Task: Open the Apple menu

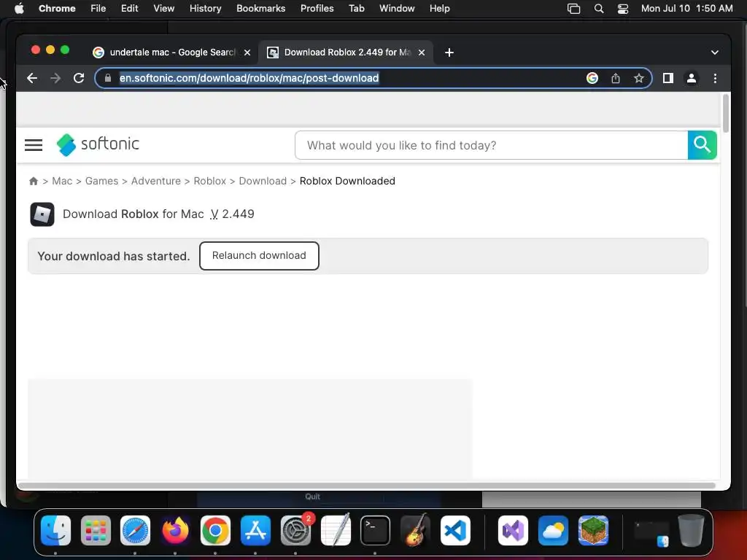Action: click(19, 9)
